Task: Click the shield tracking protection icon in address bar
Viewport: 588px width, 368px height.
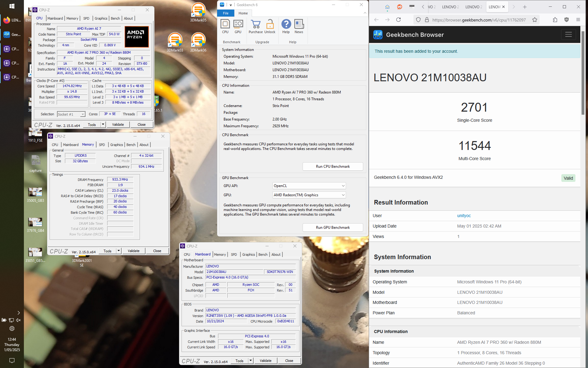Action: click(418, 20)
